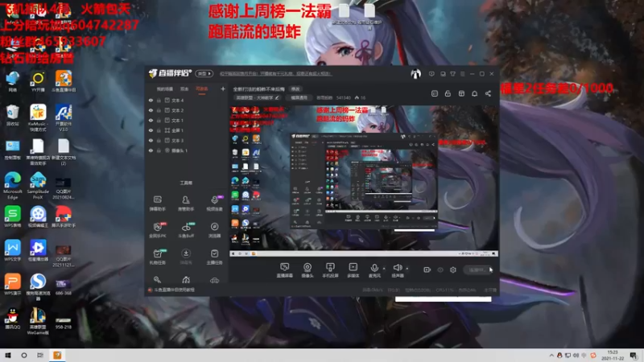Click the live preview canvas
Viewport: 644px width, 362px height.
tap(364, 181)
